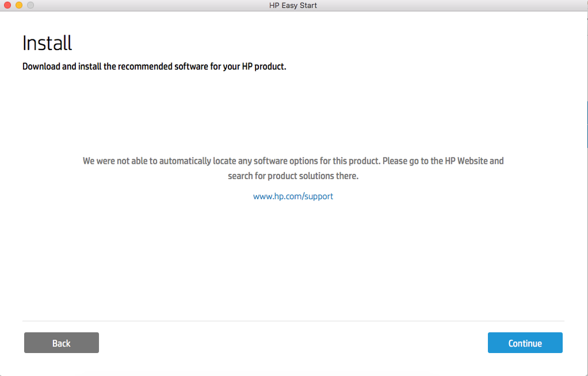Viewport: 588px width, 376px height.
Task: Click the grayed-out zoom window button
Action: coord(30,5)
